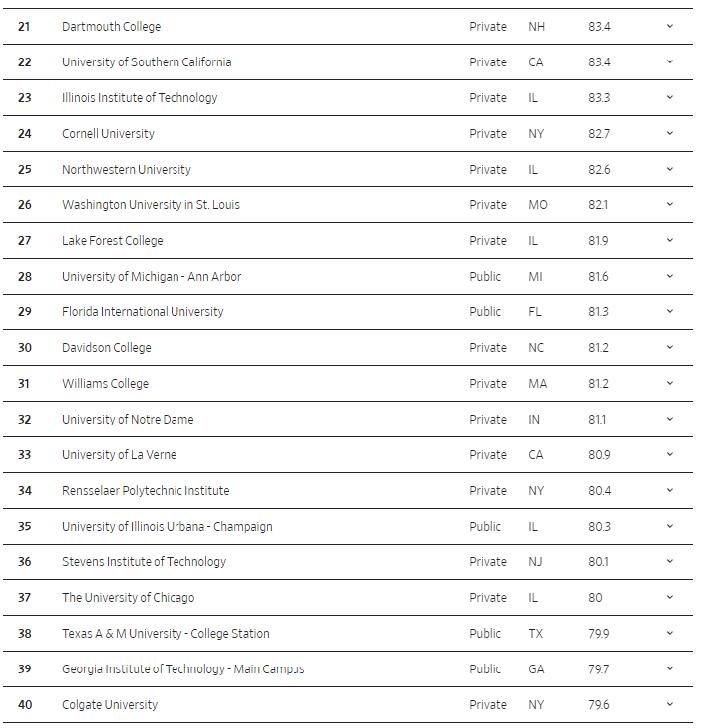
Task: Expand the Dartmouth College row chevron
Action: tap(670, 26)
